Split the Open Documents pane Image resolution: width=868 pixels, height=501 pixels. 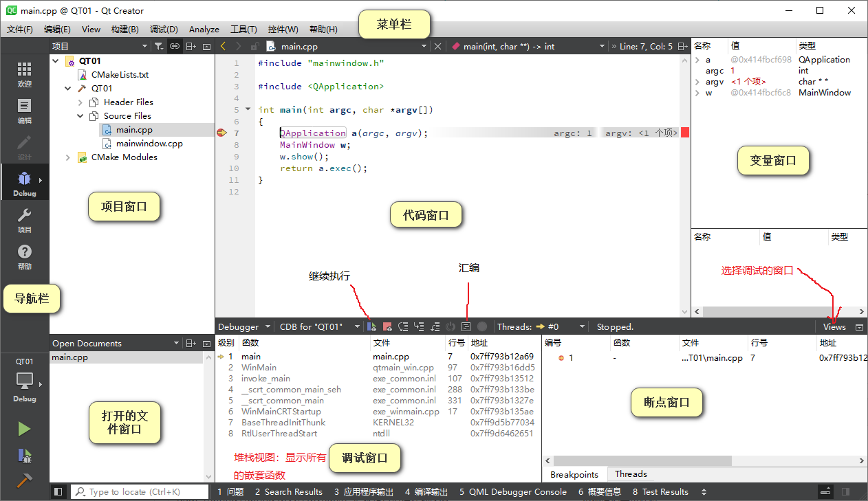tap(191, 343)
